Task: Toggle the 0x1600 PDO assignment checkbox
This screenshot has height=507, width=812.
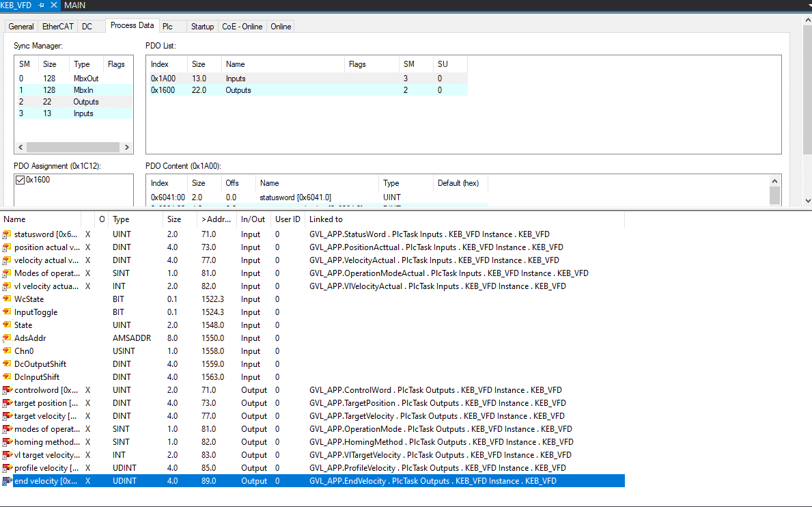Action: coord(20,180)
